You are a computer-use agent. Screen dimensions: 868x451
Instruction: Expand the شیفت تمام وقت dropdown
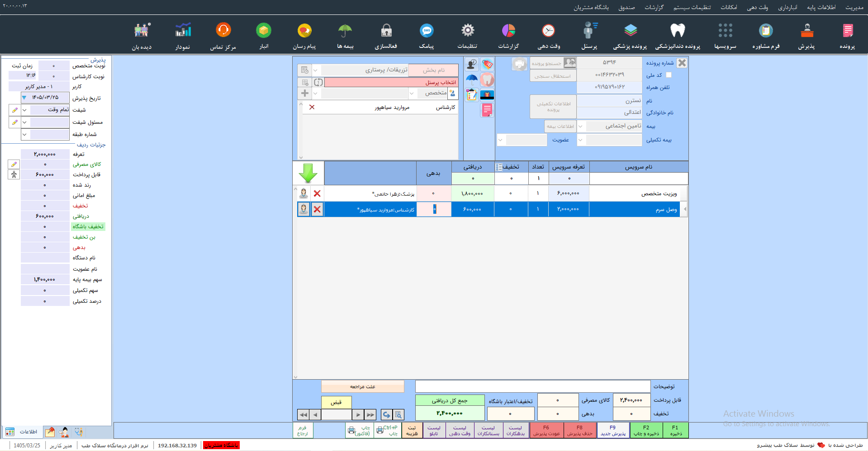click(x=24, y=110)
